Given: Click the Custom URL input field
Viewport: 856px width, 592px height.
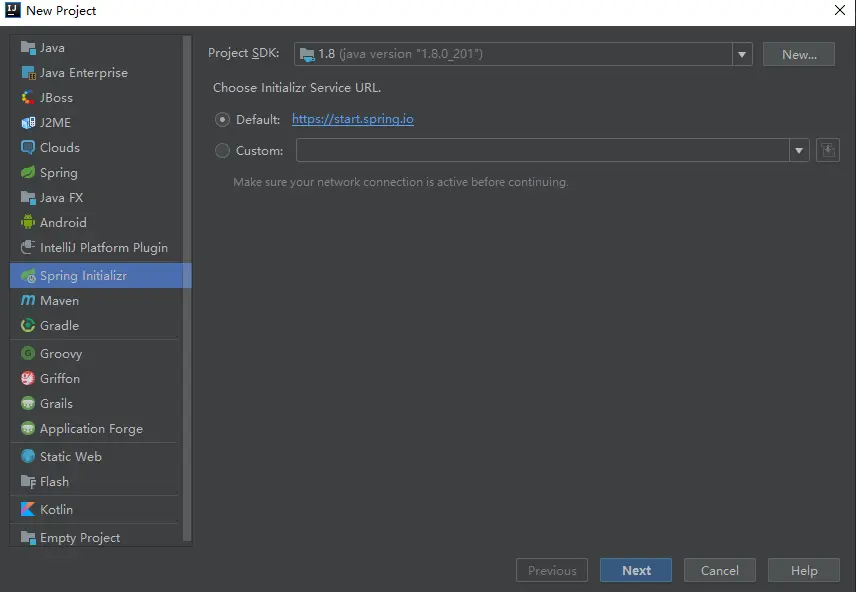Looking at the screenshot, I should tap(543, 150).
